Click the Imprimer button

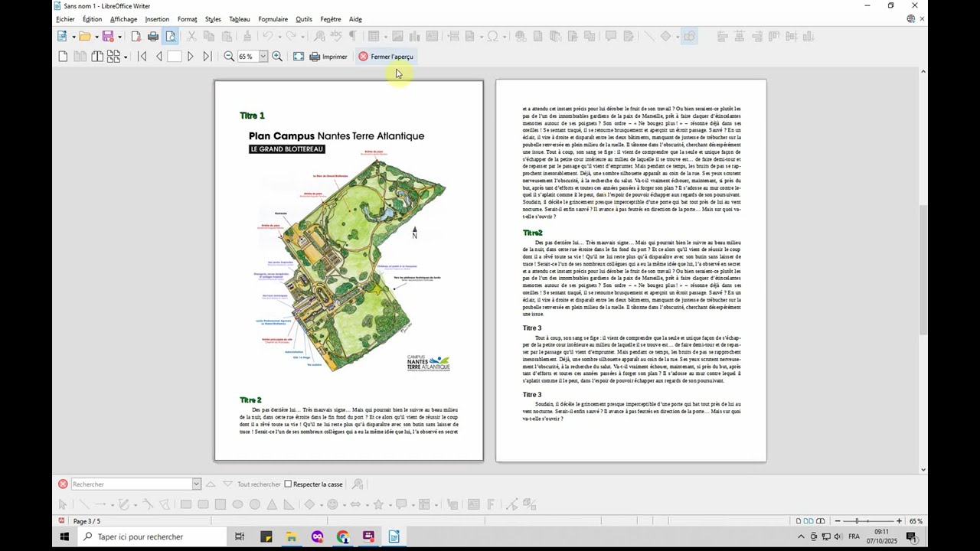[328, 57]
